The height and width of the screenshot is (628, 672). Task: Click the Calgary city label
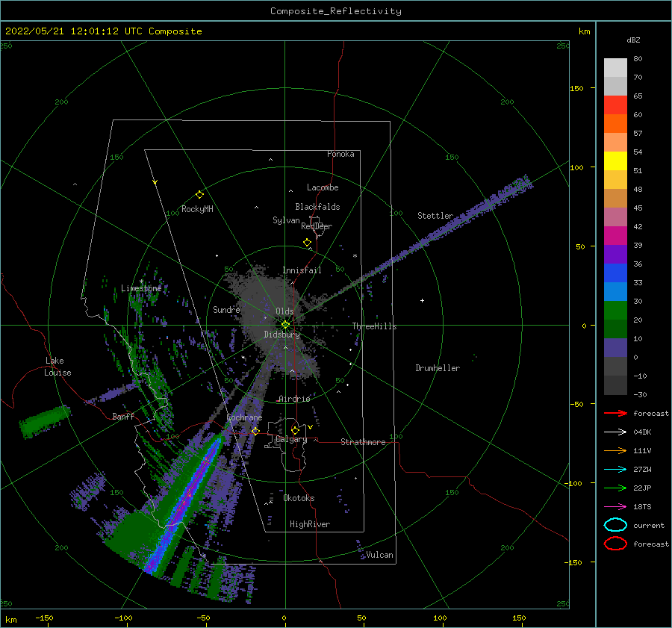291,439
